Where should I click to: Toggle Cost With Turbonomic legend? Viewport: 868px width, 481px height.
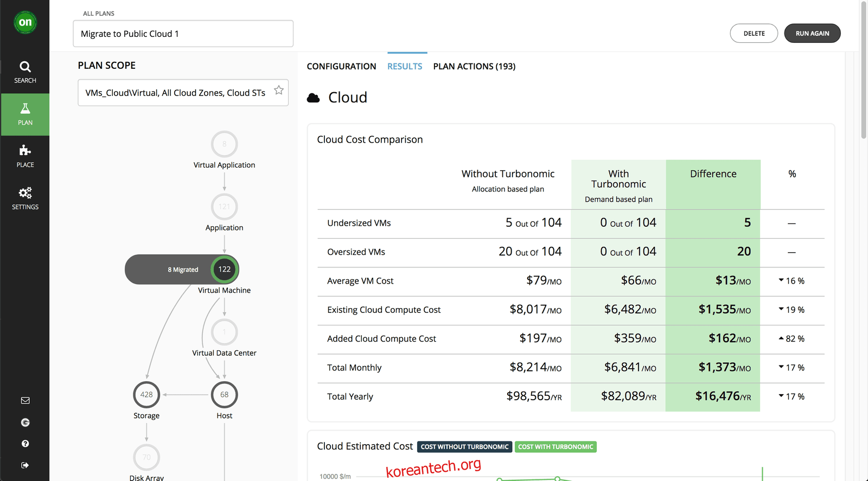pos(556,447)
